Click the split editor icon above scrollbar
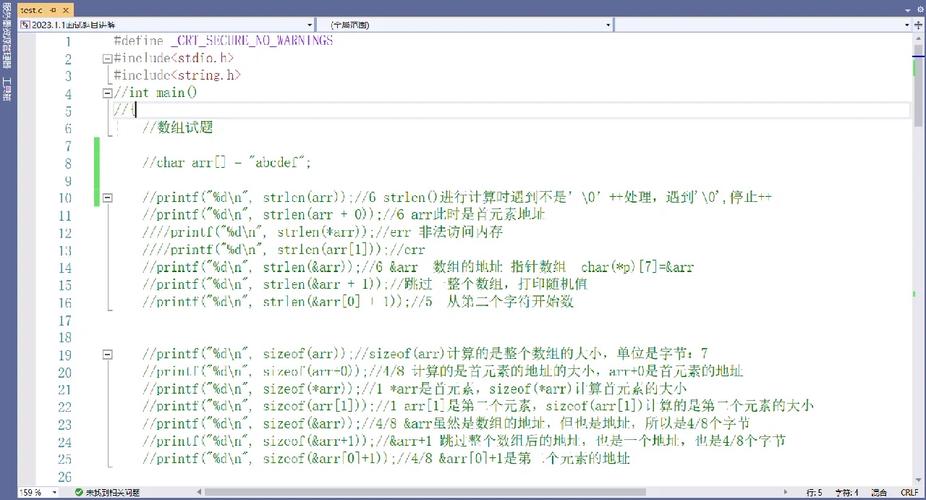This screenshot has width=926, height=500. point(919,23)
